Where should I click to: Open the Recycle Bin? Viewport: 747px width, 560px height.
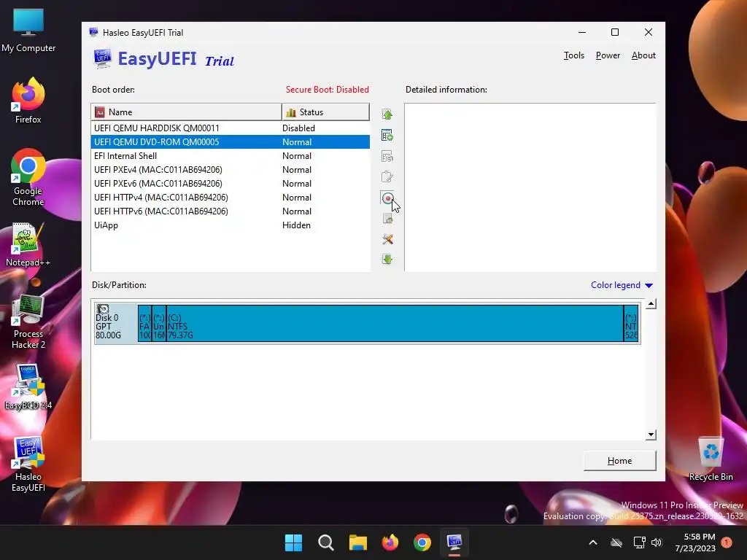click(x=711, y=459)
